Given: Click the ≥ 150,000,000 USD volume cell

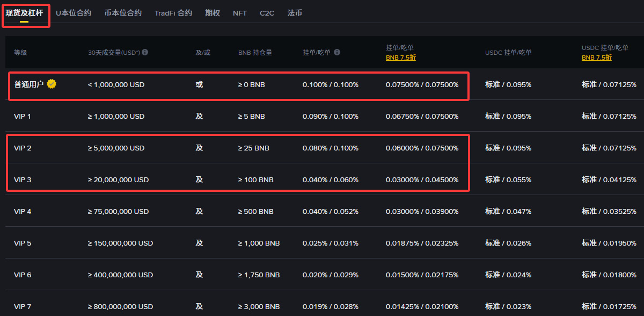Looking at the screenshot, I should pos(120,243).
